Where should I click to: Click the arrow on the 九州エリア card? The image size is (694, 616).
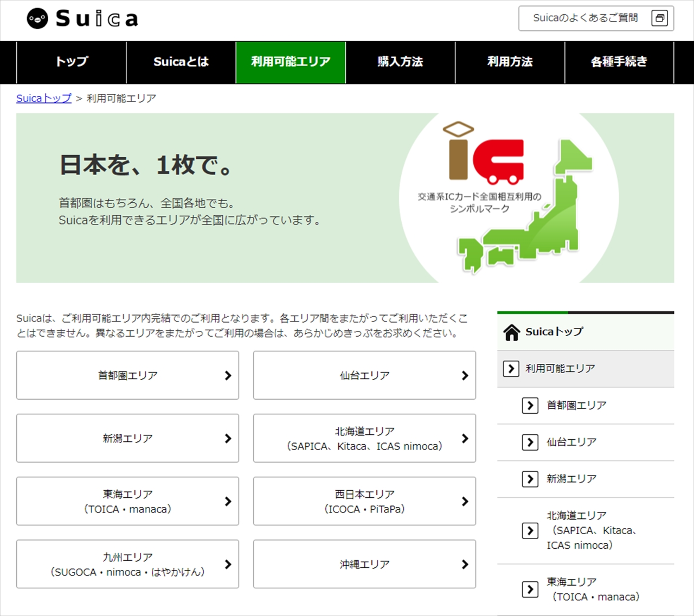[228, 564]
